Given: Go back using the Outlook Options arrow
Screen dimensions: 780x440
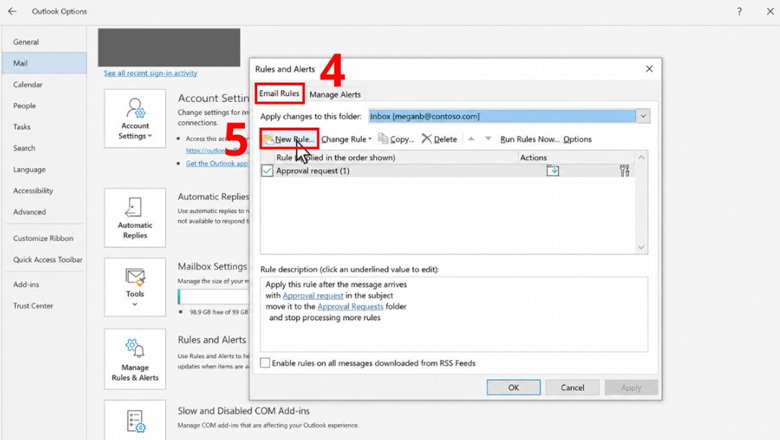Looking at the screenshot, I should [x=12, y=11].
